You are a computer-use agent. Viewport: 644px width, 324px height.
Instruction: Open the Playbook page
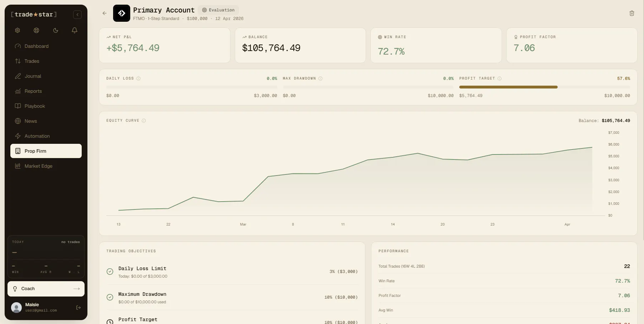tap(46, 106)
